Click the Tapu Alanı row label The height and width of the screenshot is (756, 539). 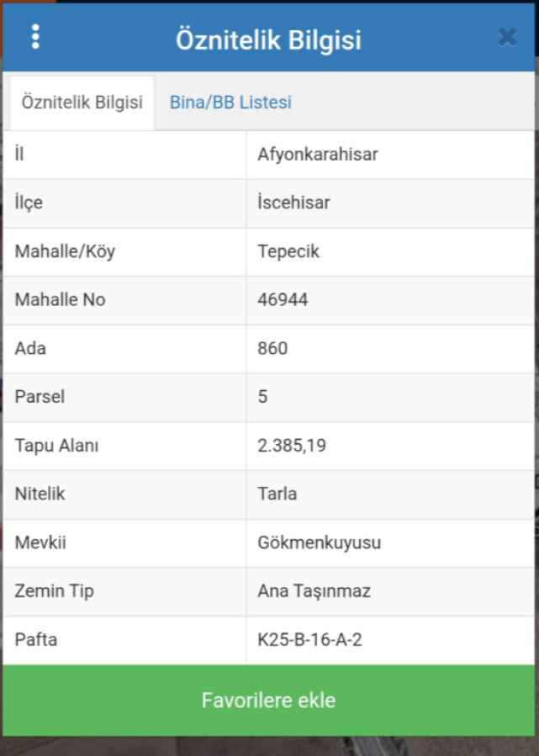[x=56, y=445]
